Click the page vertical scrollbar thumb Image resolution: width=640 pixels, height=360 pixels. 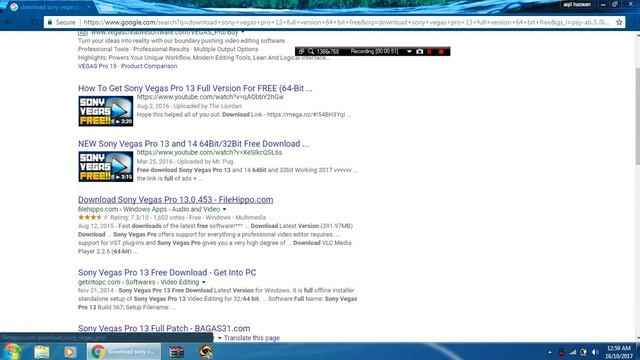(x=637, y=115)
